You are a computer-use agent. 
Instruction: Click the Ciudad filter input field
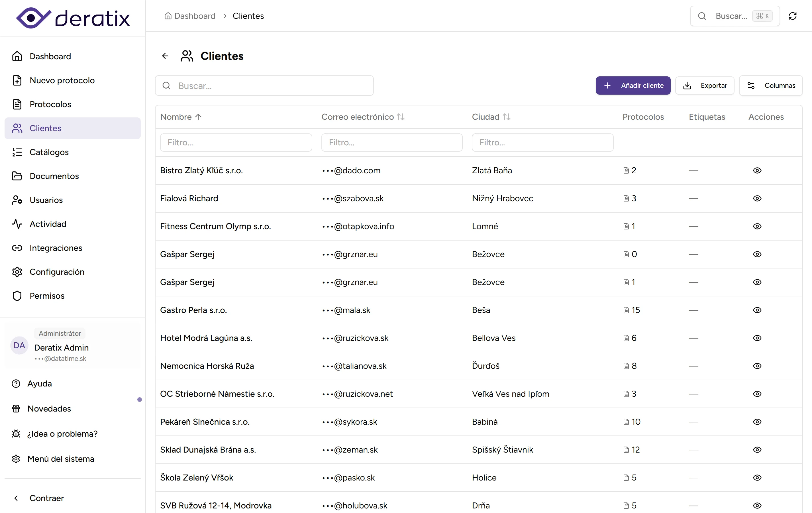click(542, 143)
